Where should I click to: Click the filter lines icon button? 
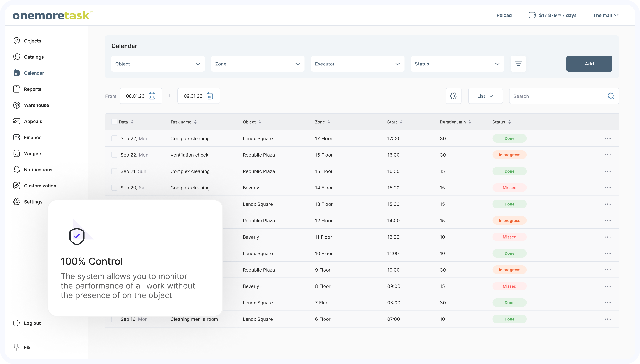tap(518, 64)
